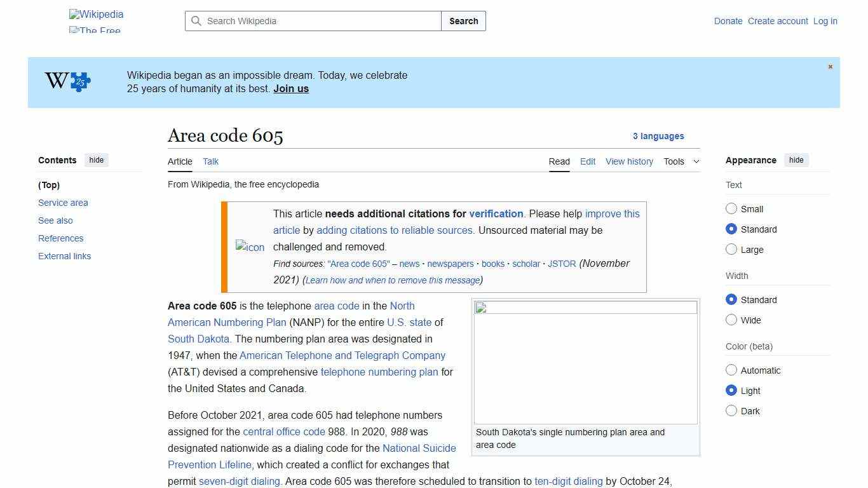
Task: Dismiss the anniversary banner with the × icon
Action: (x=830, y=66)
